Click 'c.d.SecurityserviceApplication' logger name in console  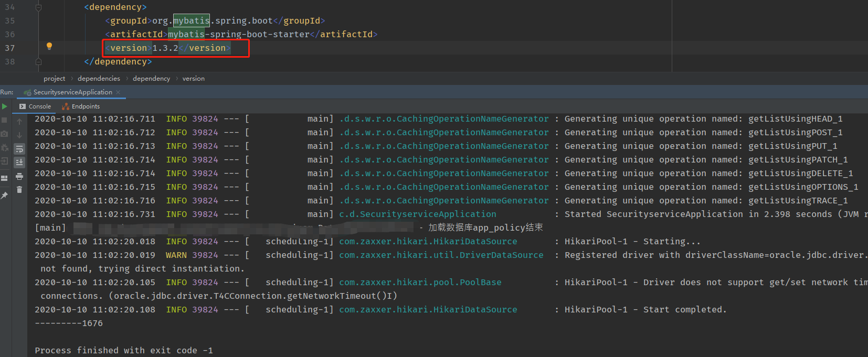(418, 214)
